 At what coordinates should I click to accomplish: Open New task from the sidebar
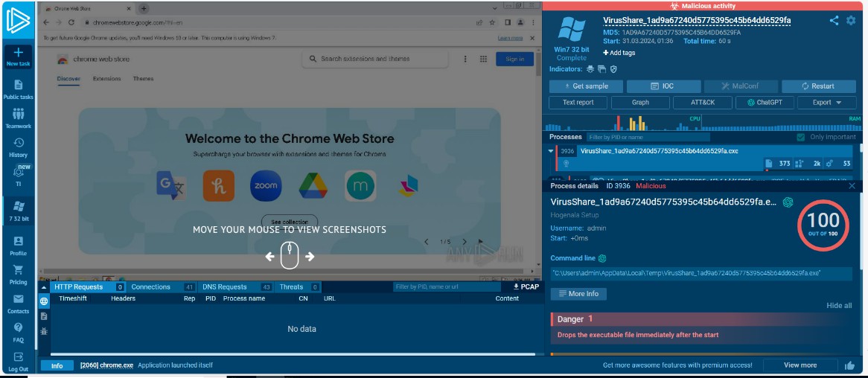[x=19, y=57]
